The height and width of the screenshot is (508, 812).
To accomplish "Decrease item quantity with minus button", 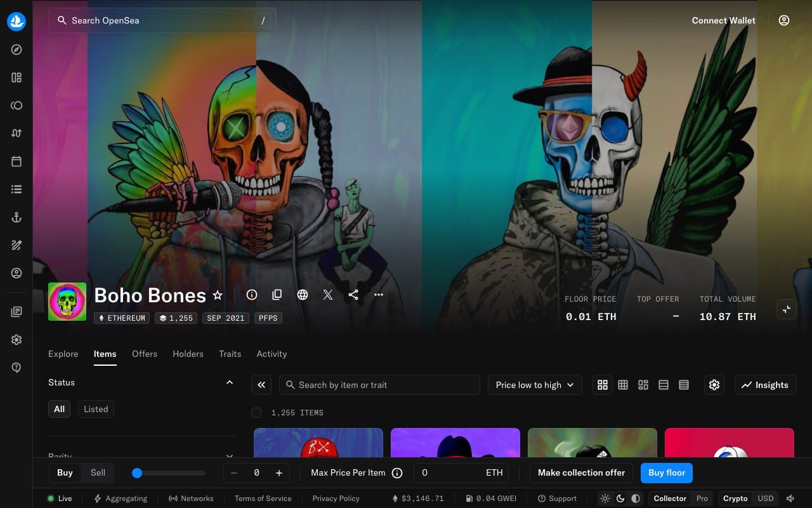I will tap(234, 473).
